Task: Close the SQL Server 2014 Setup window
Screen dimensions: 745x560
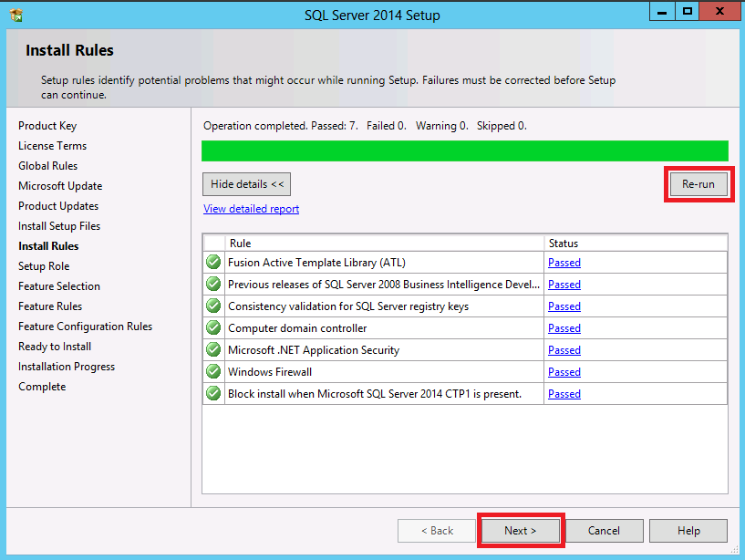Action: click(x=720, y=12)
